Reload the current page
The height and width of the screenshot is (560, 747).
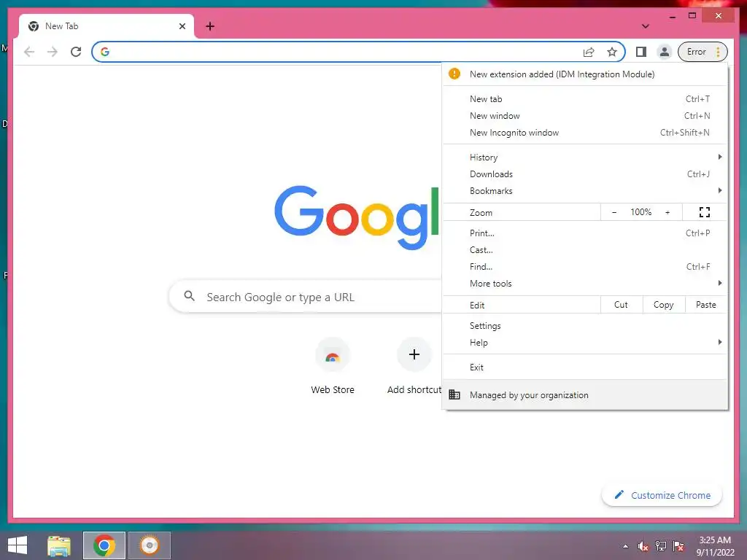pos(76,52)
